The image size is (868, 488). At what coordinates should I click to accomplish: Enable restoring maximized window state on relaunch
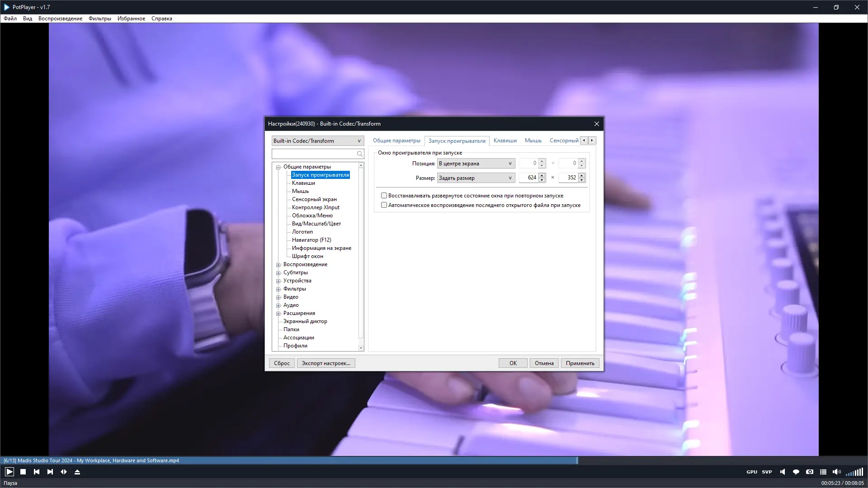384,196
